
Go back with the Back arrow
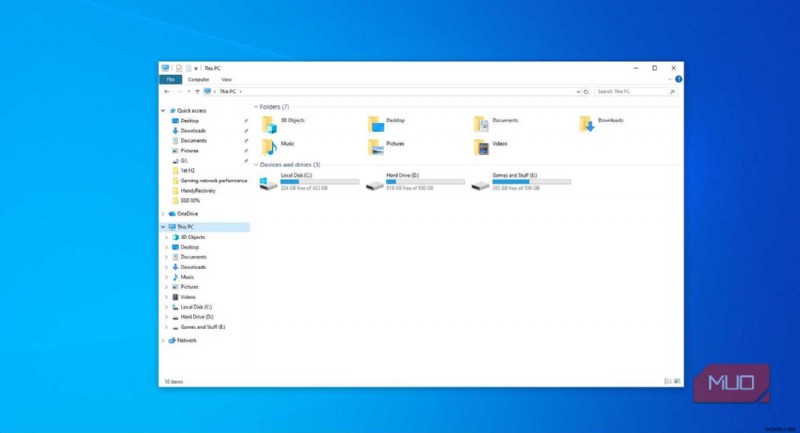pos(167,92)
